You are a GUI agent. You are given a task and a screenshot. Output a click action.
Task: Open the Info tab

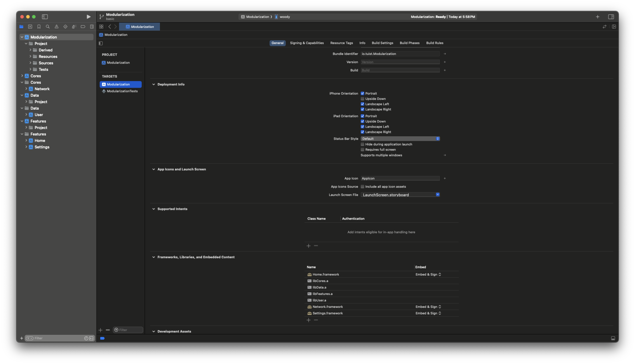[x=362, y=43]
